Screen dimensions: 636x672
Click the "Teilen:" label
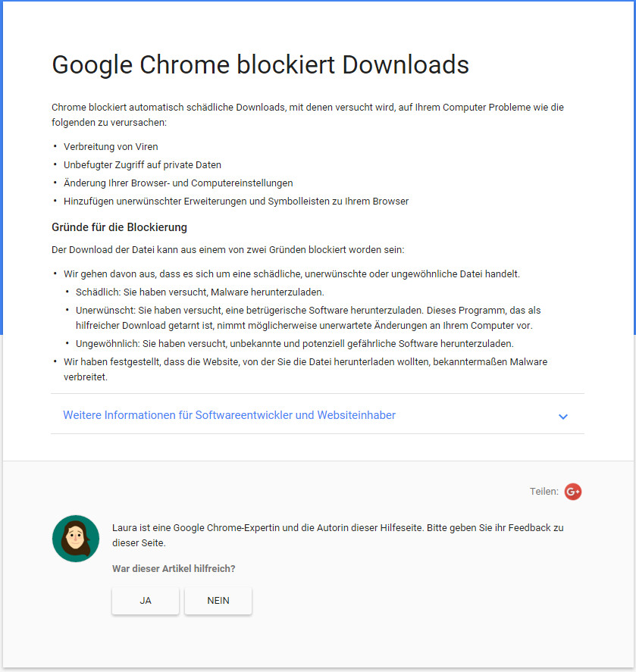[544, 492]
